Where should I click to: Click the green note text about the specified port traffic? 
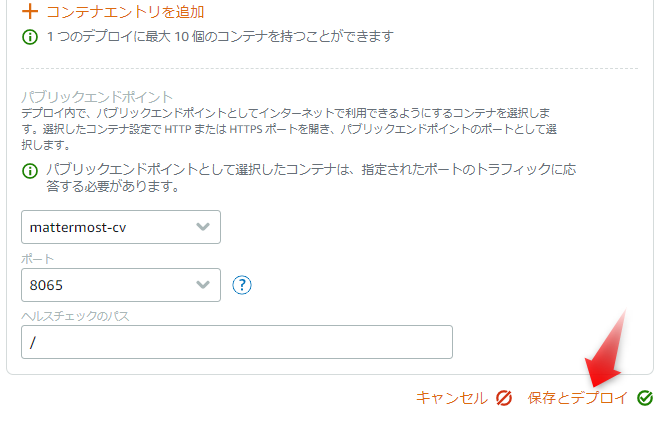310,178
